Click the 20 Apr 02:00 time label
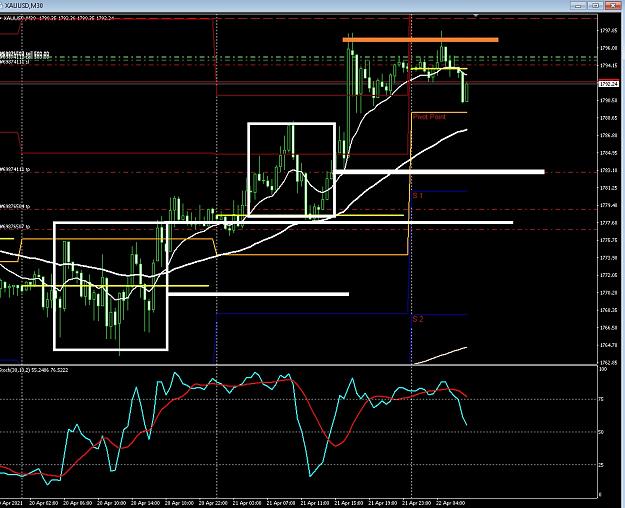Screen dimensions: 625x508 [x=44, y=503]
